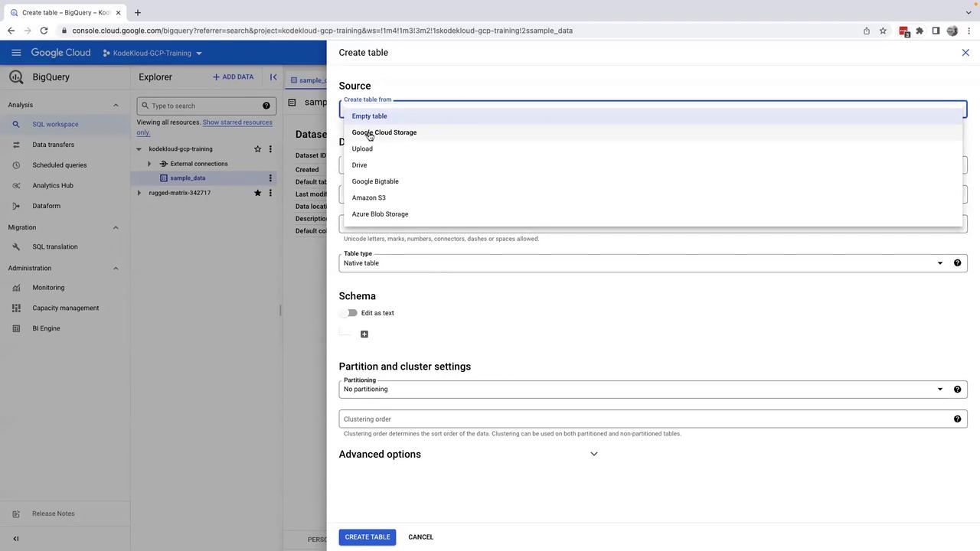
Task: Click the Partitioning help question mark icon
Action: [957, 390]
